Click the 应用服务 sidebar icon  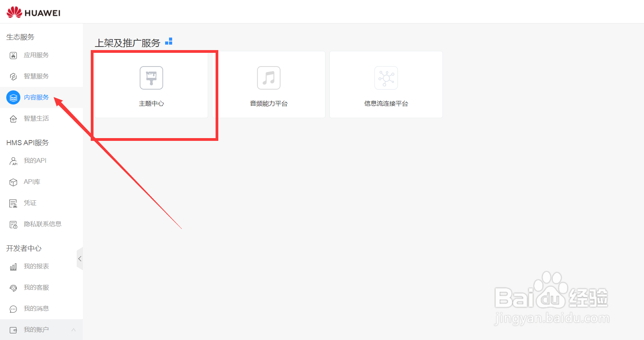pyautogui.click(x=13, y=56)
